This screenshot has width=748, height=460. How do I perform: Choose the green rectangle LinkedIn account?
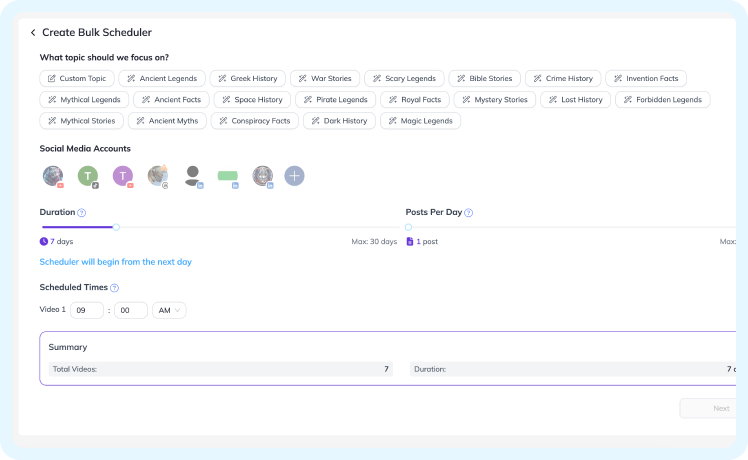pos(228,176)
